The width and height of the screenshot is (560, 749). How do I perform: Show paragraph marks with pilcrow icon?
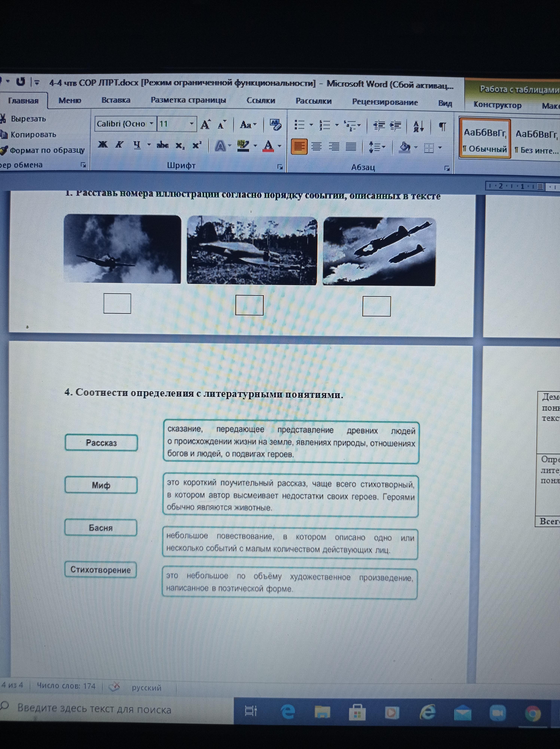[442, 127]
